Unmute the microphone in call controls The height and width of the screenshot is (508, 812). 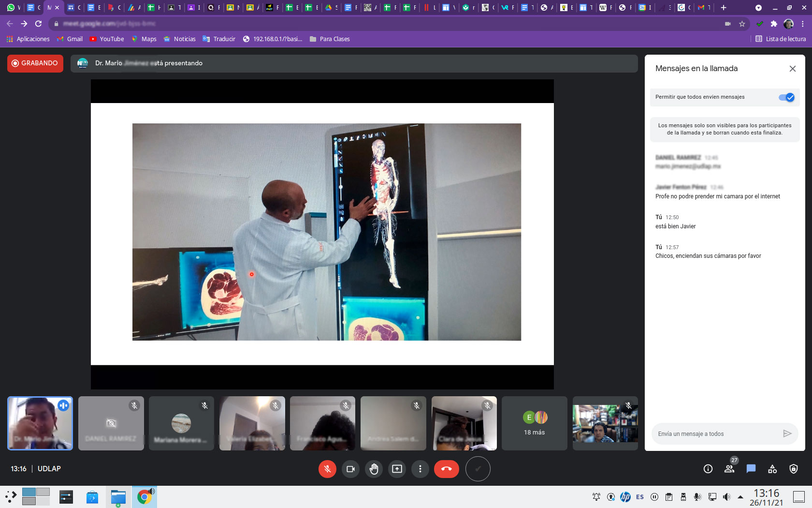[327, 469]
